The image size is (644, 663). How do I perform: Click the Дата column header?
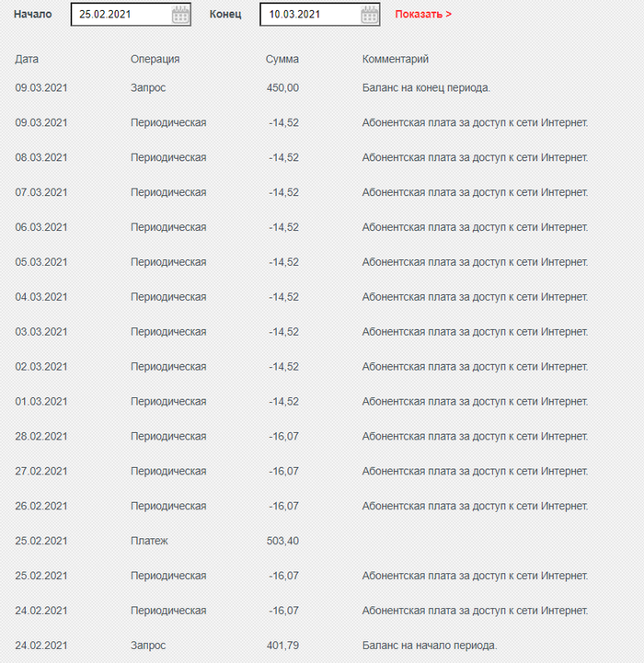pos(27,59)
